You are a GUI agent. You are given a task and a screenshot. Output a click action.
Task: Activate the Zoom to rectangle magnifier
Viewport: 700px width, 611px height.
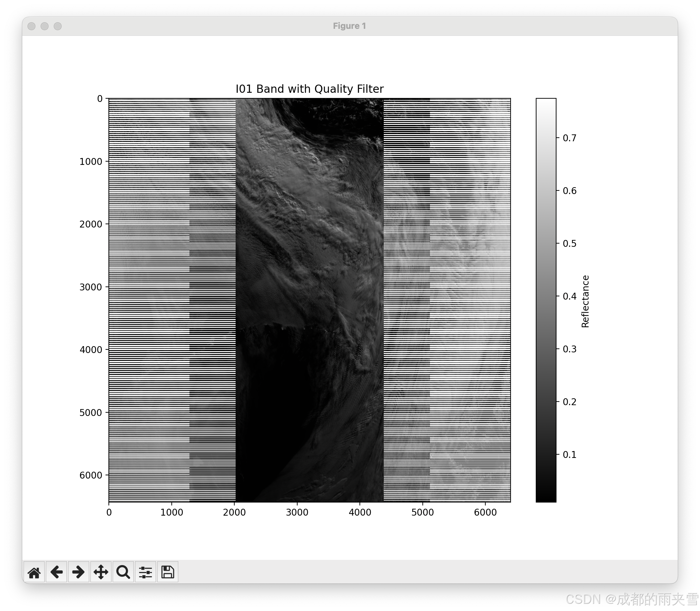(123, 572)
